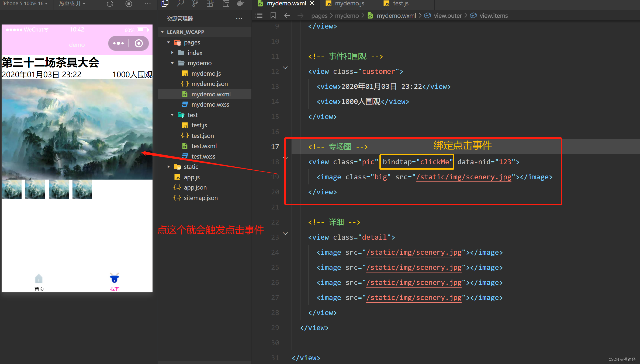The height and width of the screenshot is (364, 640).
Task: Open the extensions panel icon
Action: pos(210,4)
